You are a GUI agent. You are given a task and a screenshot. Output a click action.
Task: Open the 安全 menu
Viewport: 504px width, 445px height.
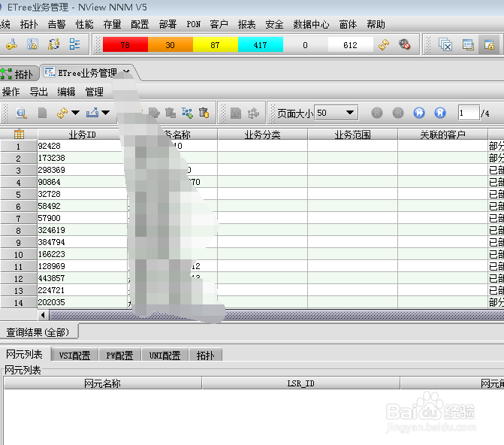[x=274, y=25]
